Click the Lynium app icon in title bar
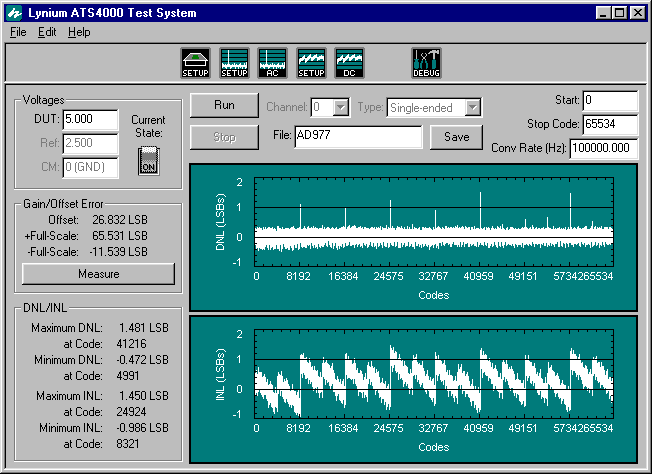The width and height of the screenshot is (652, 474). tap(15, 13)
